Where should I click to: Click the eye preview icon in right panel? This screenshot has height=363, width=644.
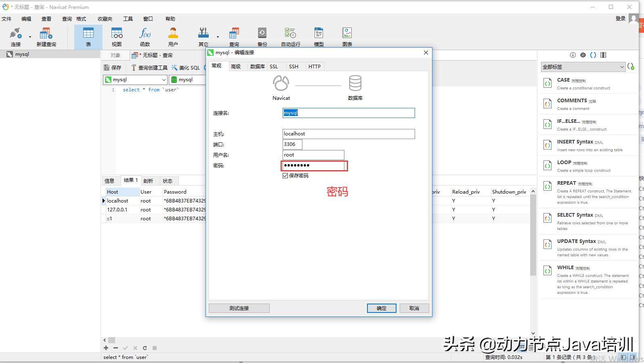583,55
